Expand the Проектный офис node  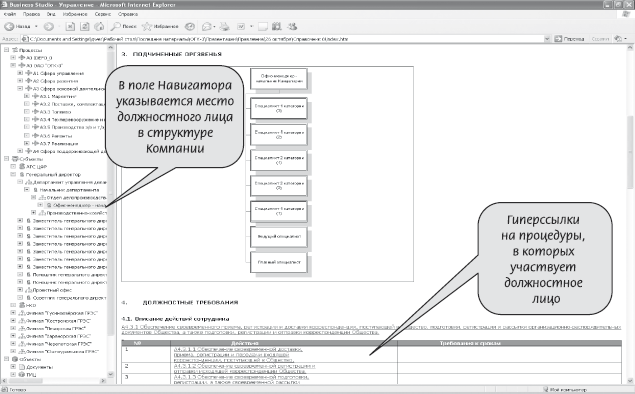tap(20, 290)
